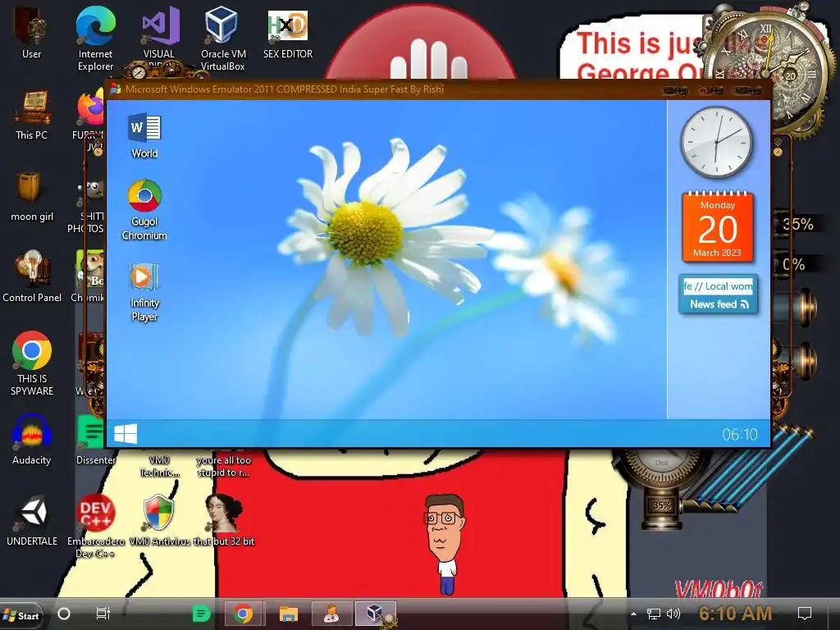The height and width of the screenshot is (630, 840).
Task: Launch THIS IS SPYWARE Chrome icon
Action: [32, 363]
